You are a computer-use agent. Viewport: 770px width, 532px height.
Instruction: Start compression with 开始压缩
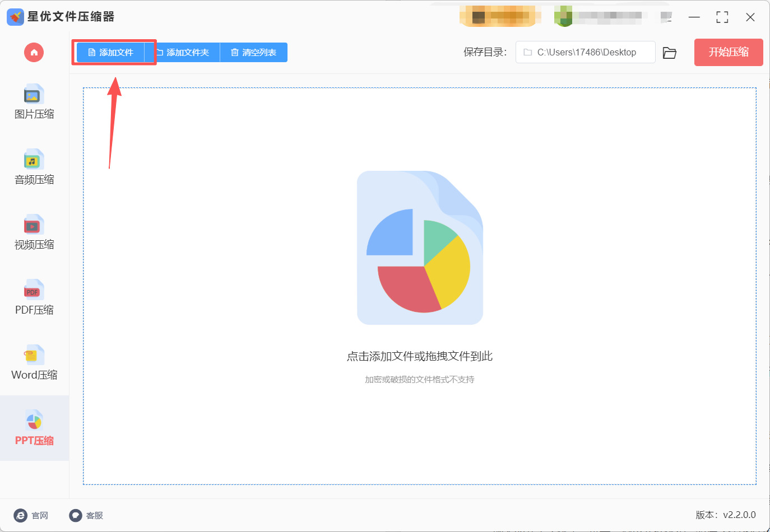pos(729,52)
